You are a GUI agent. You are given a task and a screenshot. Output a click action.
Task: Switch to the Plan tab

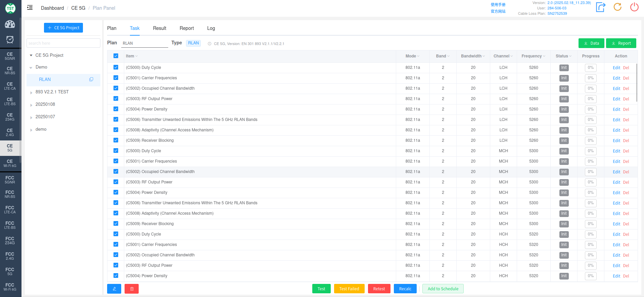tap(112, 28)
